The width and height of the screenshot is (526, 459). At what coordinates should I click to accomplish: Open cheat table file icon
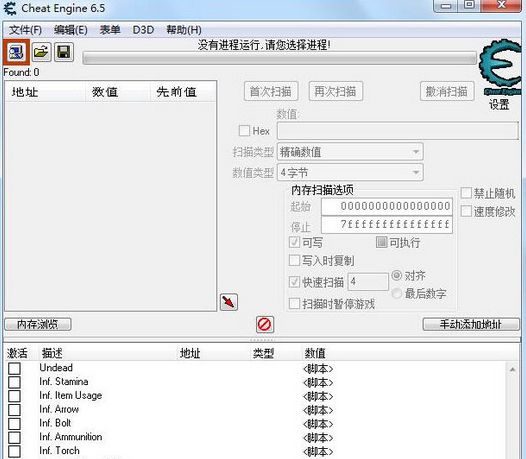(41, 52)
